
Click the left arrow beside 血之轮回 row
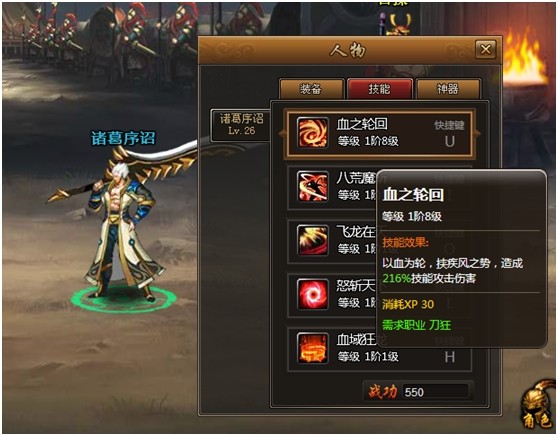[282, 133]
